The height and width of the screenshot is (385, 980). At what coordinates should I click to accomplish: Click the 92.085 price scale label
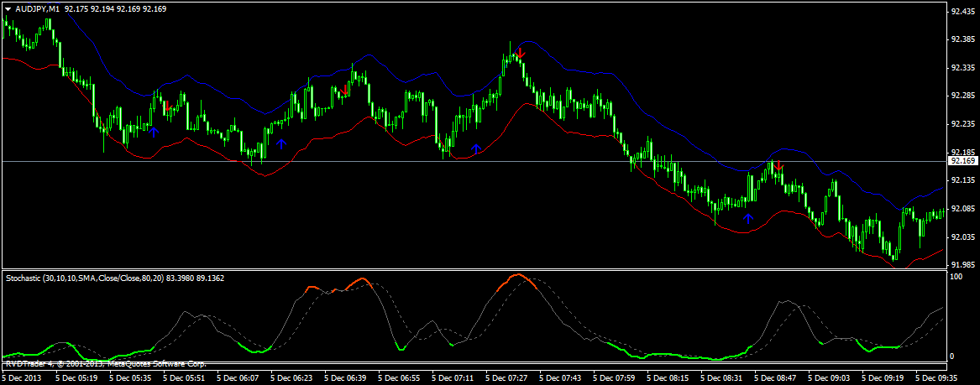click(x=962, y=209)
